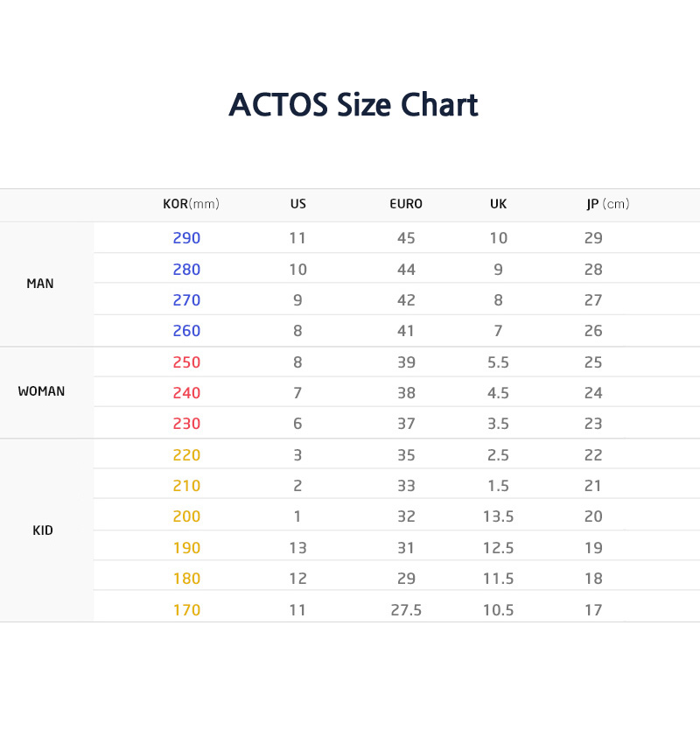This screenshot has height=752, width=700.
Task: Click the EURO value 45
Action: [406, 238]
